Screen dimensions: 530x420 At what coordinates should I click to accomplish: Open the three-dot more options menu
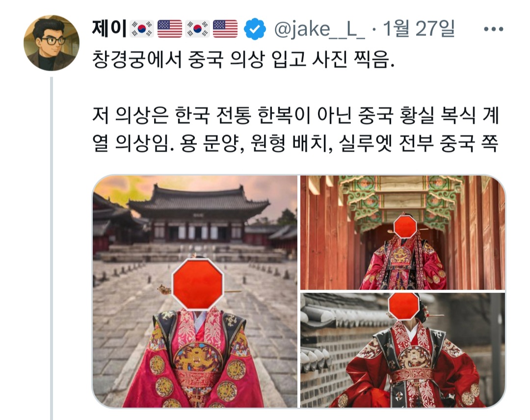(x=493, y=29)
